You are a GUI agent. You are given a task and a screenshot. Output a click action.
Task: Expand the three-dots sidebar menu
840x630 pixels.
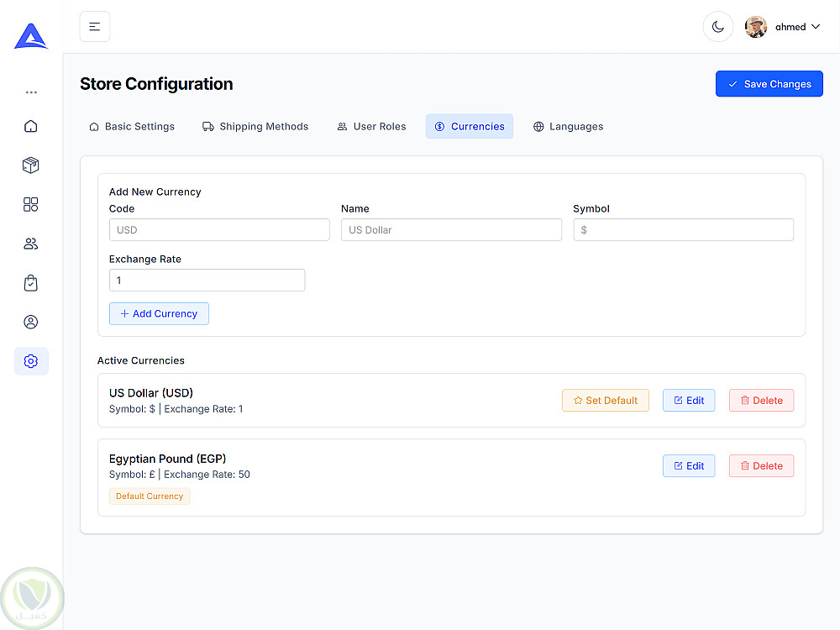[x=31, y=92]
